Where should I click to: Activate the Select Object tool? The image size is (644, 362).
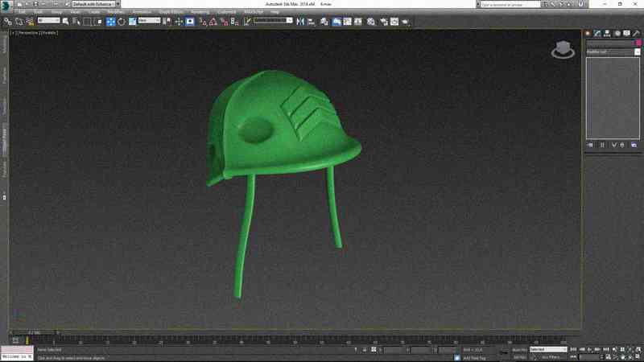66,22
